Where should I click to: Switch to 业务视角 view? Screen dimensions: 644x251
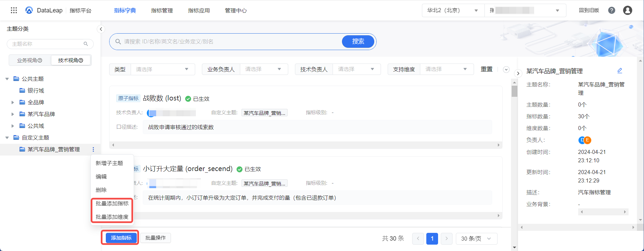[30, 60]
